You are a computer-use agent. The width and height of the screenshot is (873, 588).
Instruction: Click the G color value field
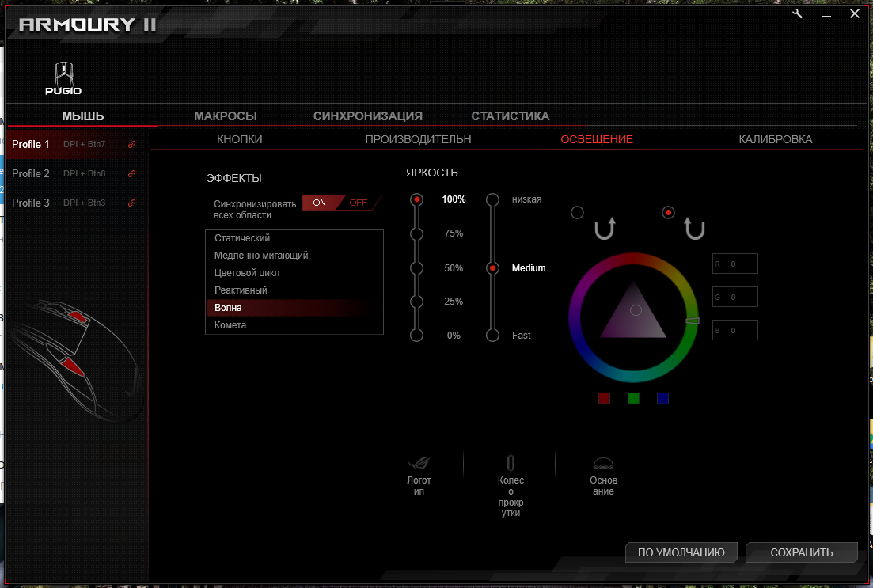pos(735,298)
